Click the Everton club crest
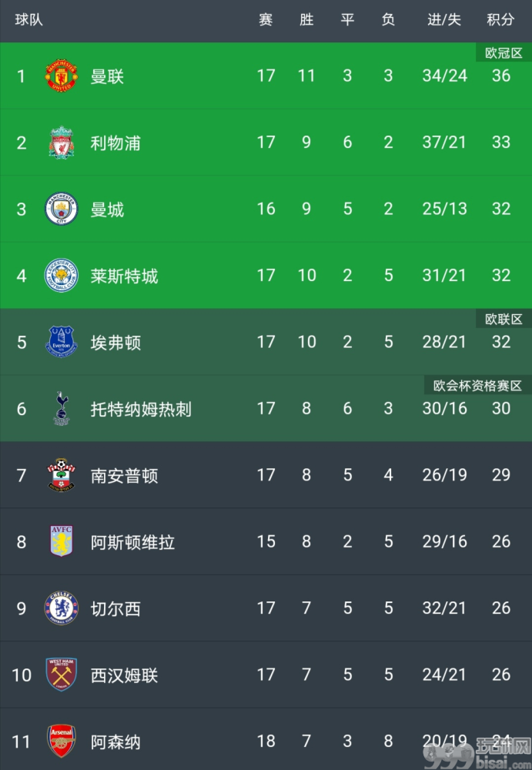The image size is (532, 770). point(62,342)
